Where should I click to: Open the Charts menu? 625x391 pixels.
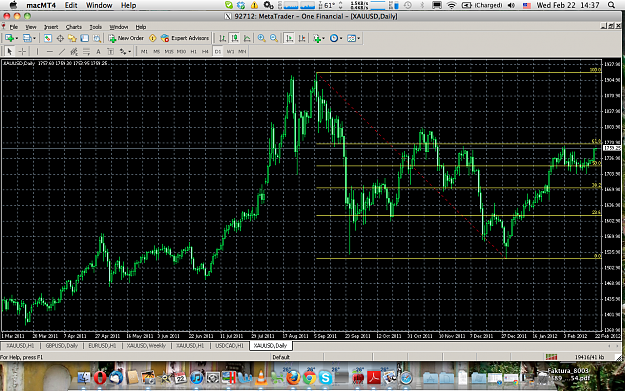pyautogui.click(x=73, y=27)
